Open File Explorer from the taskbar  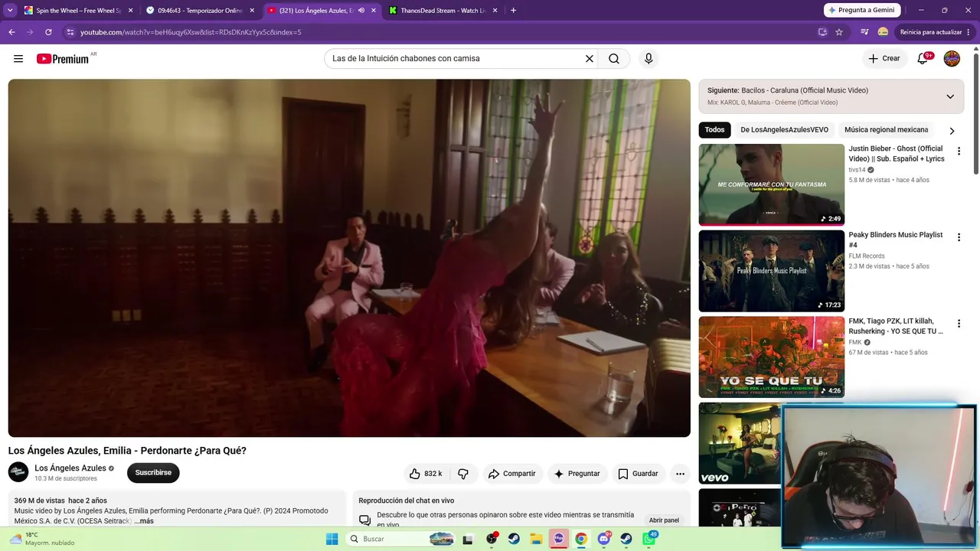tap(537, 539)
